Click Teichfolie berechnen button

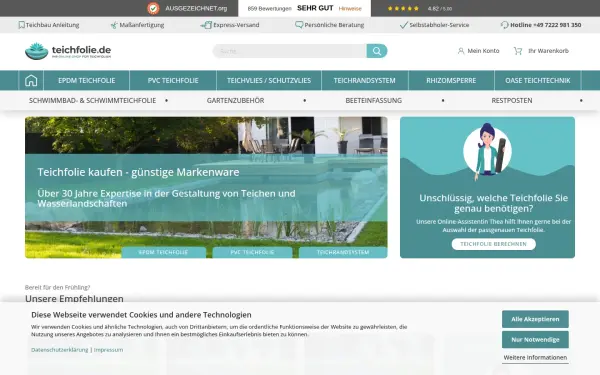pyautogui.click(x=493, y=244)
